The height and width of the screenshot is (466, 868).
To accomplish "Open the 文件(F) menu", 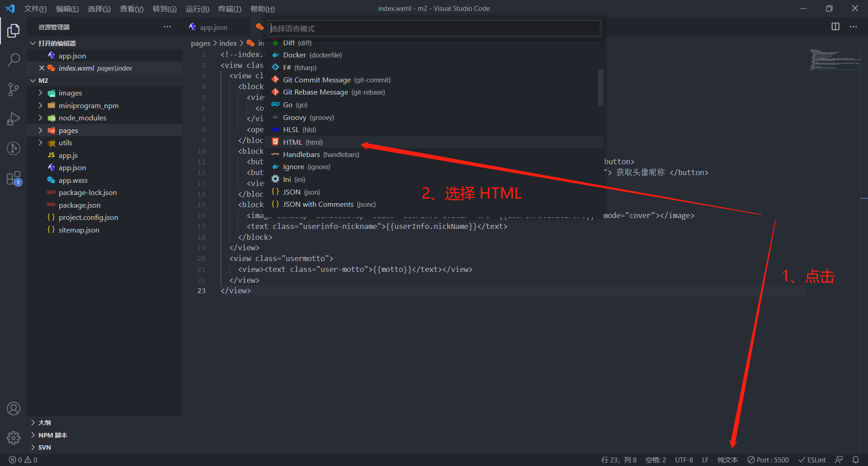I will [x=35, y=9].
